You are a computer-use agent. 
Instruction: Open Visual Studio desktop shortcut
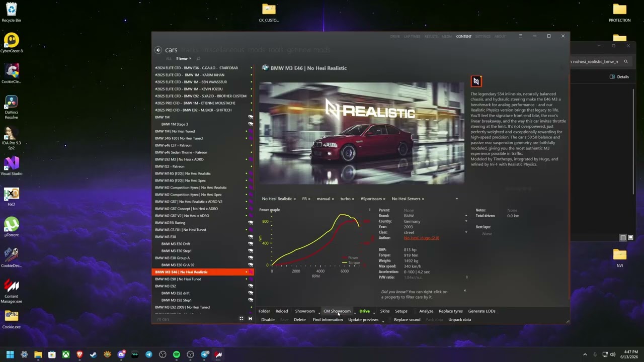pos(11,166)
